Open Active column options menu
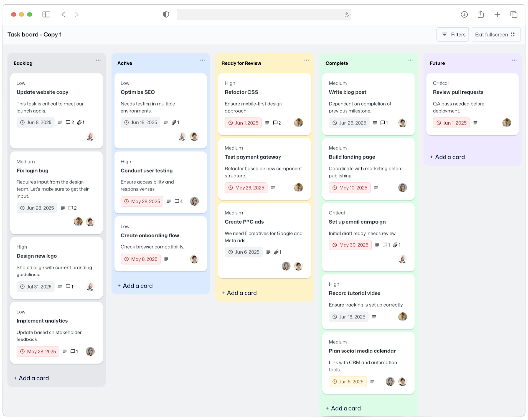 (x=202, y=60)
